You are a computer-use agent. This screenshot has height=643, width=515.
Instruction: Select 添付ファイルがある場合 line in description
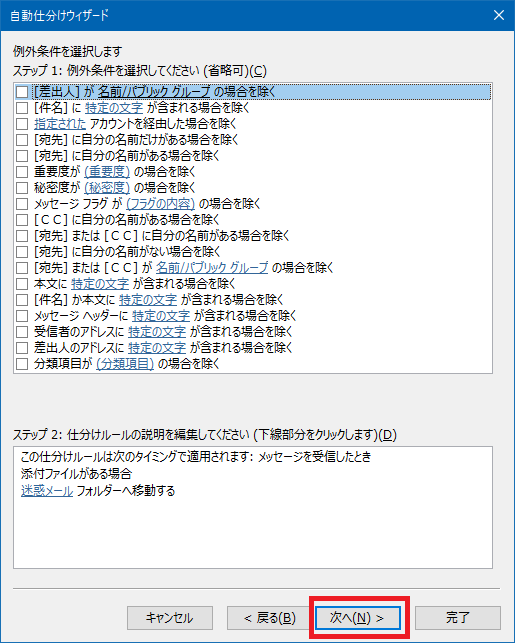(x=76, y=474)
